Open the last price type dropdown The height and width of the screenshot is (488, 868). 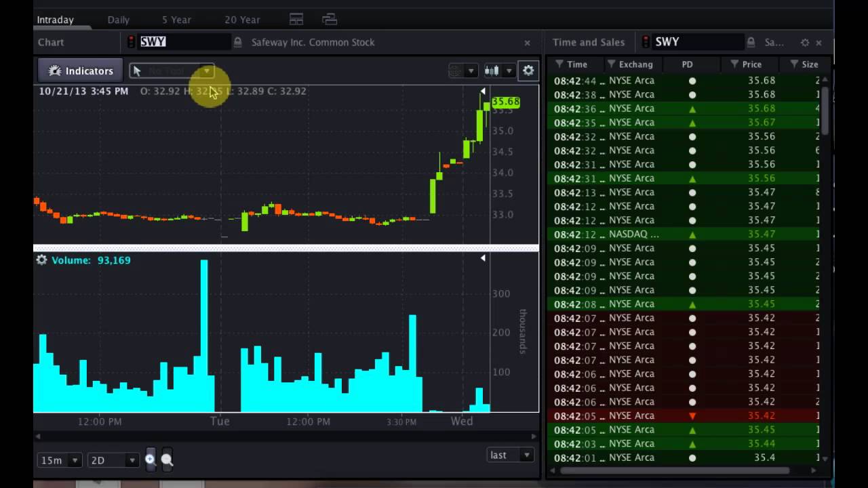[510, 455]
